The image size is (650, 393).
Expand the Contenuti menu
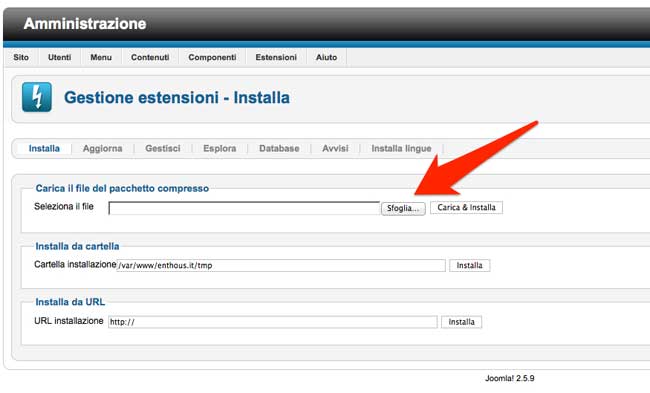[150, 57]
